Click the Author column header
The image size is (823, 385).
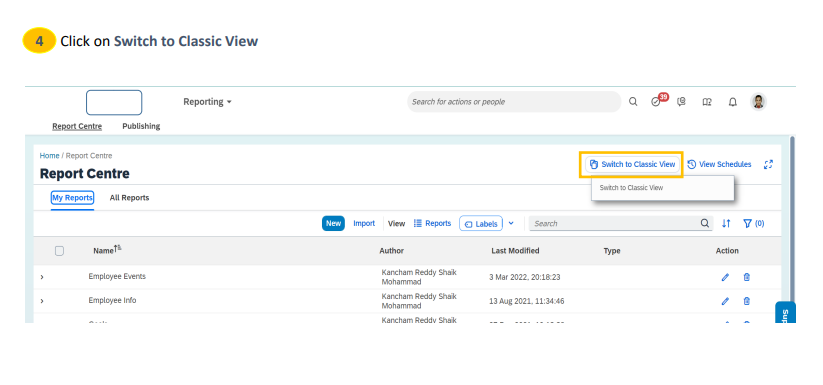click(x=392, y=251)
